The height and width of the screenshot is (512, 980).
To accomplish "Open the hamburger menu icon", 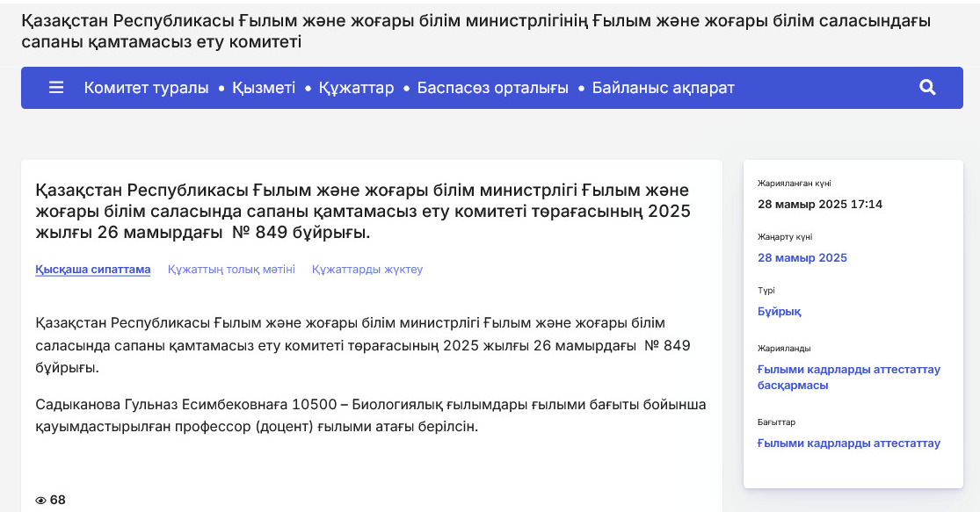I will pyautogui.click(x=56, y=88).
